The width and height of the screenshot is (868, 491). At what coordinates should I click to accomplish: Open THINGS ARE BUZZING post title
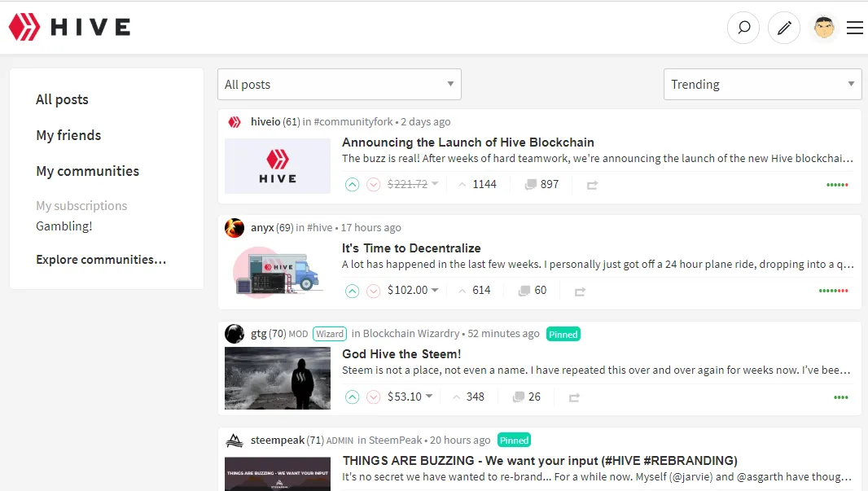pos(540,461)
